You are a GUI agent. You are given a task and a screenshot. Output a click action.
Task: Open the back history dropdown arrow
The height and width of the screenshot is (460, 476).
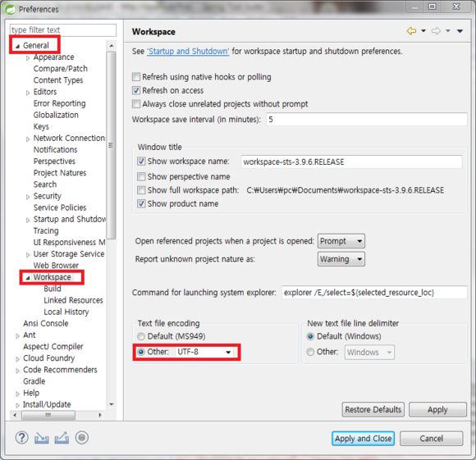pyautogui.click(x=423, y=31)
